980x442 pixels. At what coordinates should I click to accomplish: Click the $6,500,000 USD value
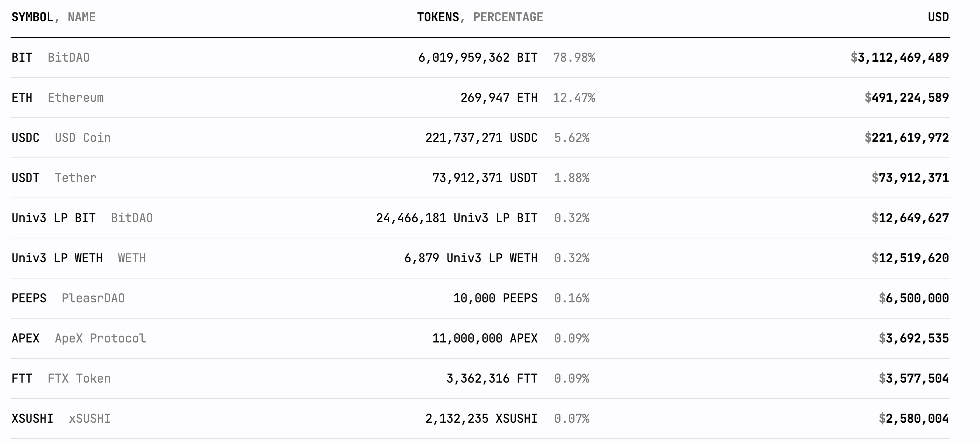[x=913, y=298]
